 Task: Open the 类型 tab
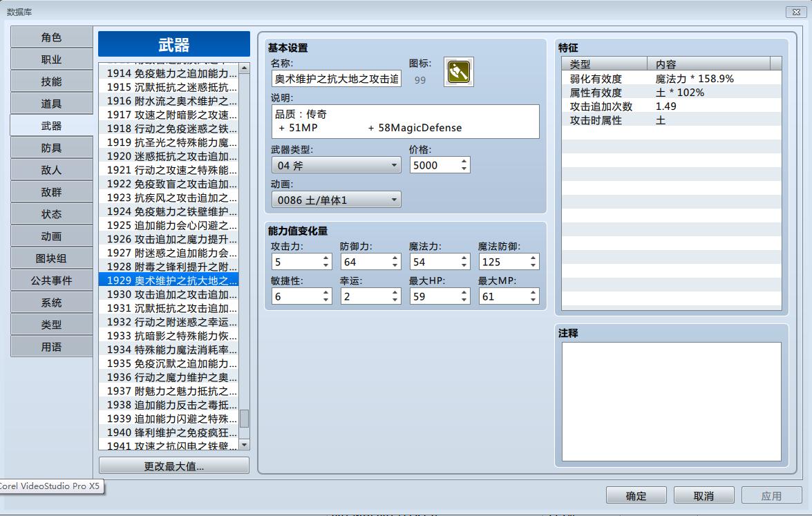51,325
